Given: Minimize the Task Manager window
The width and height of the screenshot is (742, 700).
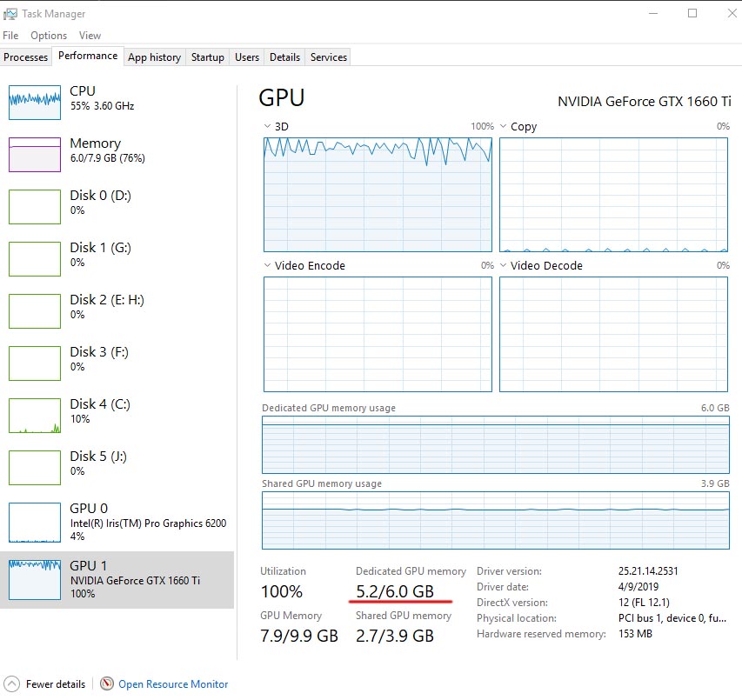Looking at the screenshot, I should (653, 13).
